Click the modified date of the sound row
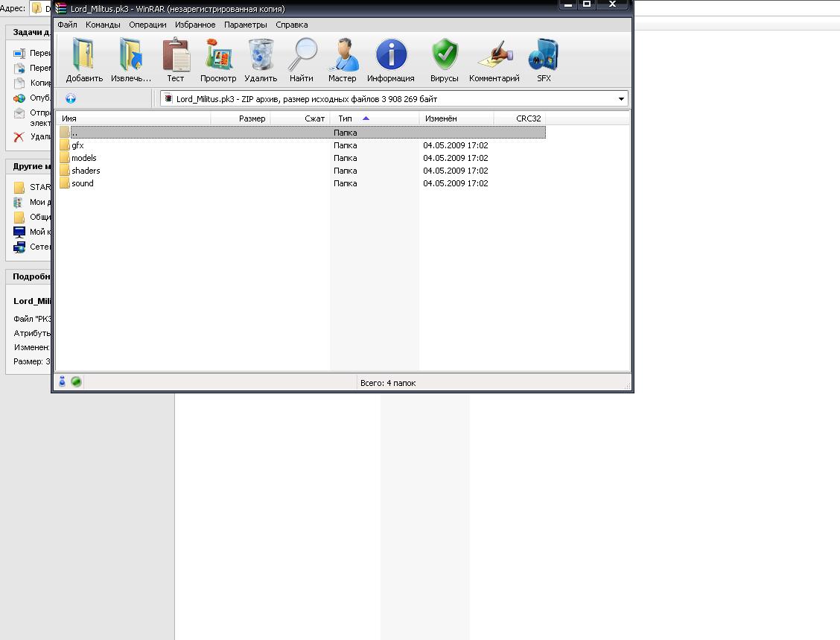 click(x=455, y=183)
